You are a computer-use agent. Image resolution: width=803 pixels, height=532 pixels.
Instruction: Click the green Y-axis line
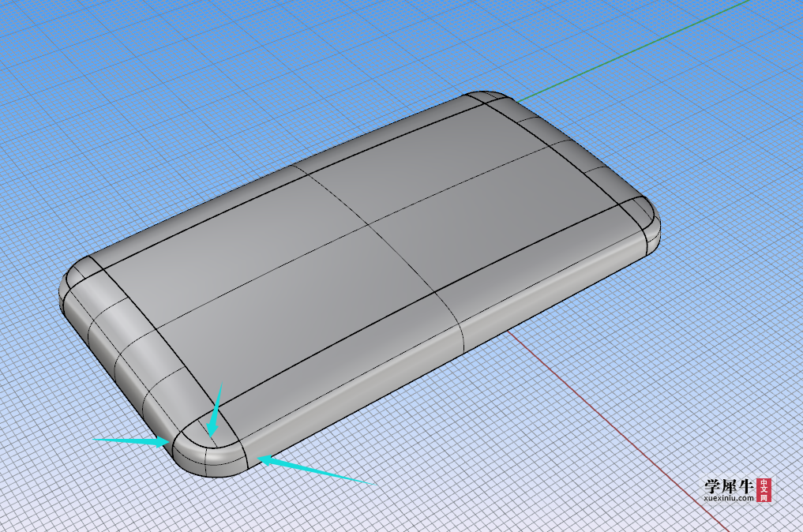click(635, 51)
